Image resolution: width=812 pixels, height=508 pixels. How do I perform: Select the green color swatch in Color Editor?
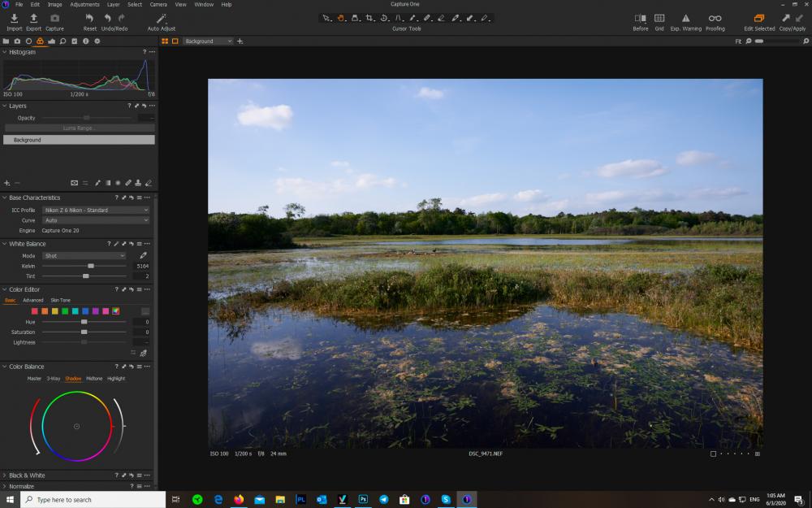(65, 311)
